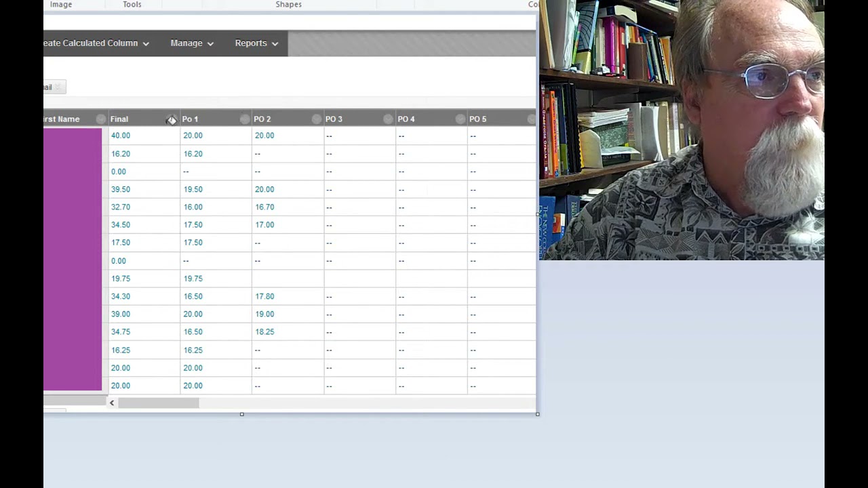868x488 pixels.
Task: Expand the Create Calculated Column menu
Action: (x=96, y=43)
